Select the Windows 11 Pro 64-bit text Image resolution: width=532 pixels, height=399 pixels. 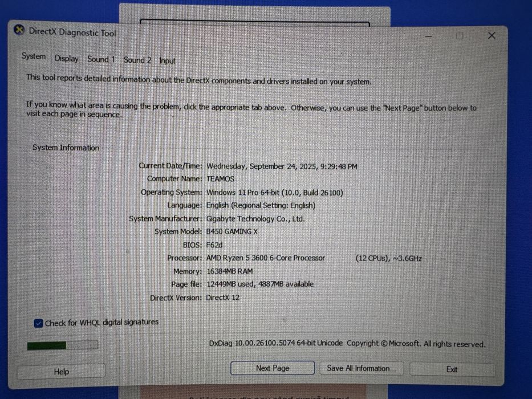click(243, 193)
